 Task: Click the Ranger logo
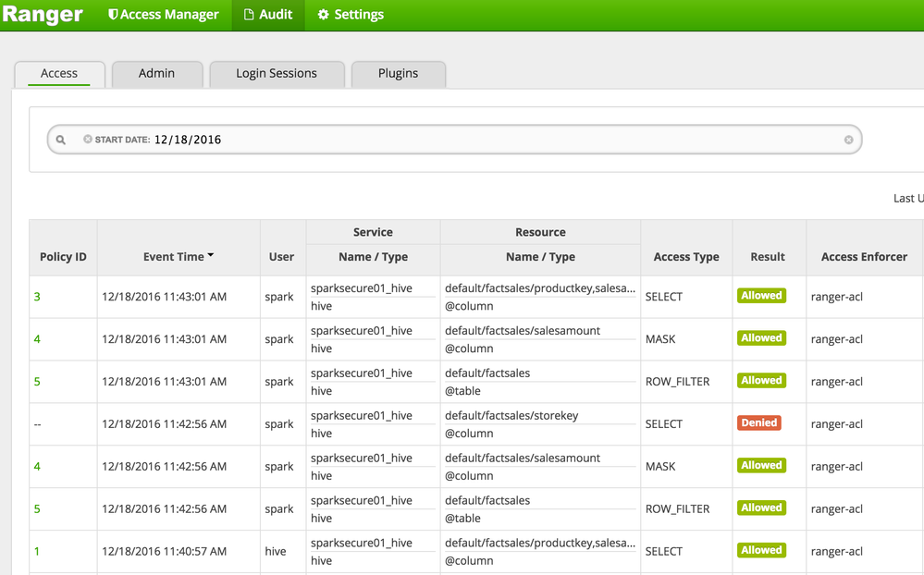(x=43, y=15)
